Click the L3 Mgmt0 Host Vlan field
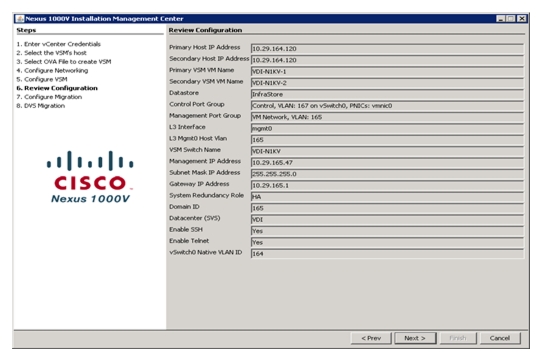Image resolution: width=543 pixels, height=362 pixels. pyautogui.click(x=388, y=140)
